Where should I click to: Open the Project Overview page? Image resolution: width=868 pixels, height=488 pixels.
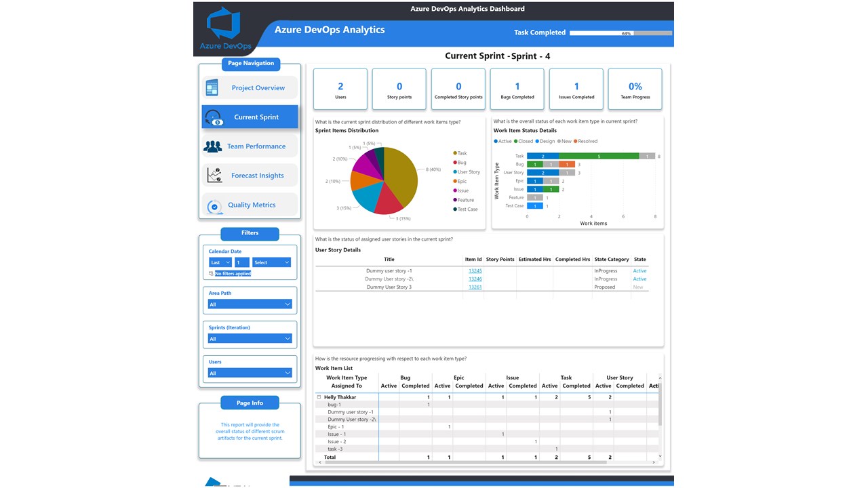[250, 87]
